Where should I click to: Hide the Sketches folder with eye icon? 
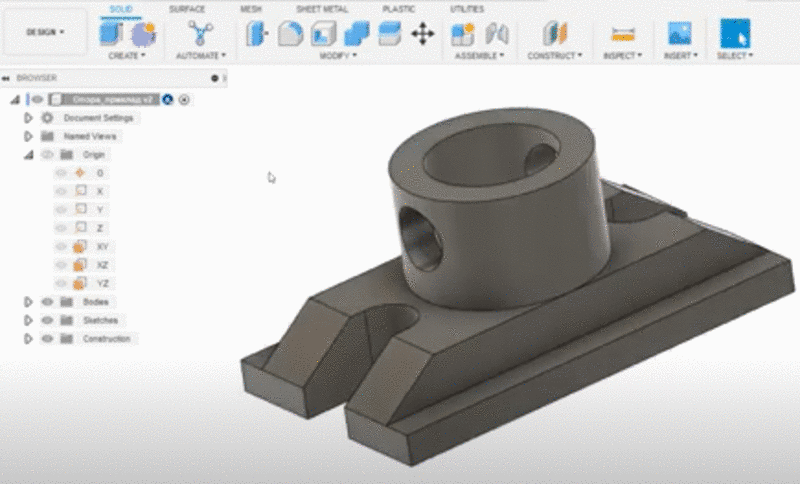(x=47, y=320)
